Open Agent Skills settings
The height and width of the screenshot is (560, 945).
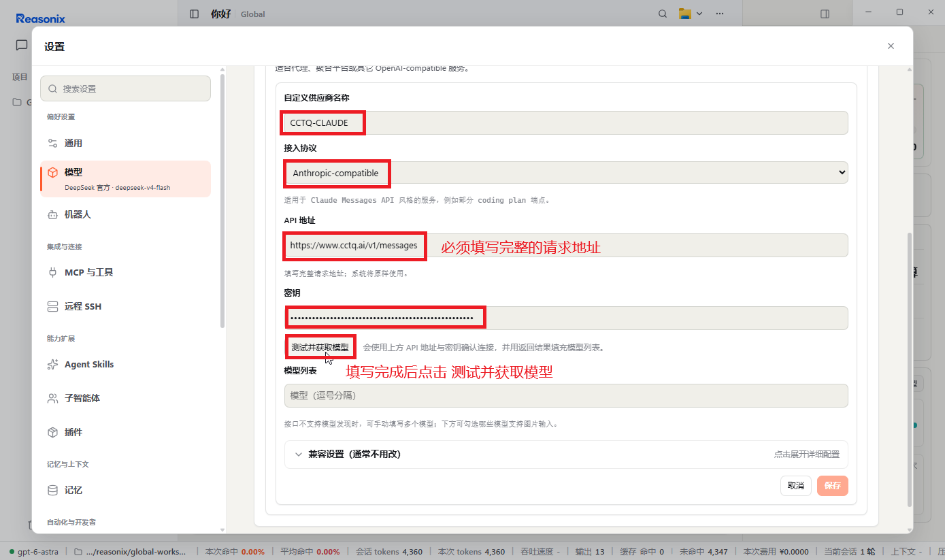[x=126, y=365]
